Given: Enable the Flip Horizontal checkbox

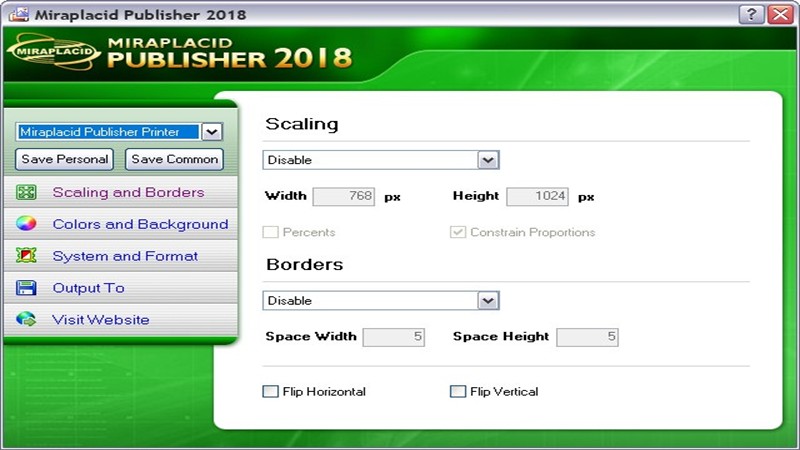Looking at the screenshot, I should (x=270, y=391).
